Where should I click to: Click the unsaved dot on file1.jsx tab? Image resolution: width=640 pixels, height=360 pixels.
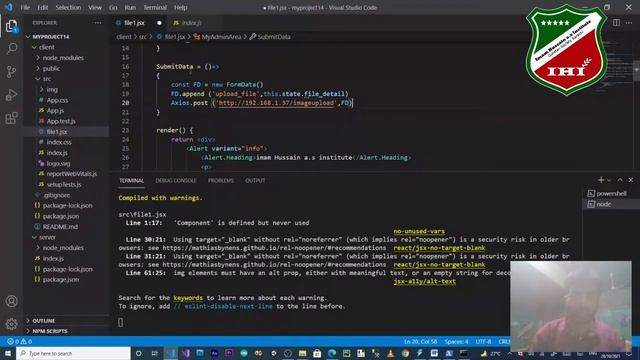tap(159, 23)
